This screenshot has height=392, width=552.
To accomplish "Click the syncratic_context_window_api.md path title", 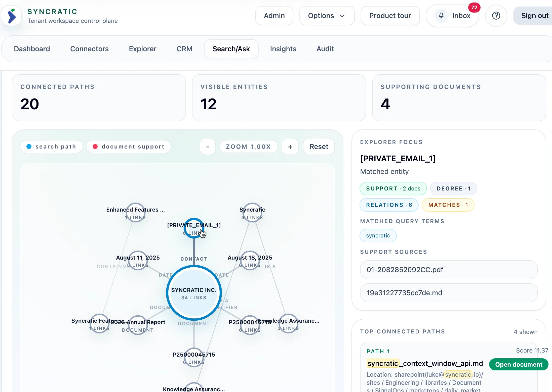I will (x=425, y=363).
